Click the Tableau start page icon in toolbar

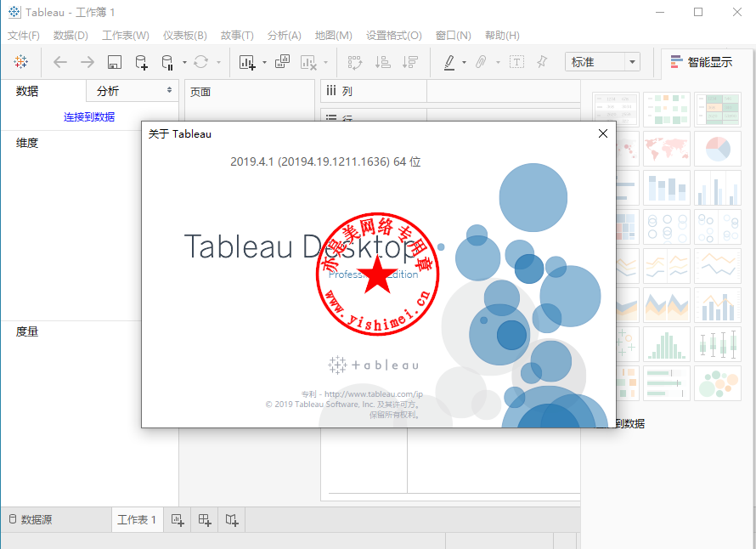[20, 62]
